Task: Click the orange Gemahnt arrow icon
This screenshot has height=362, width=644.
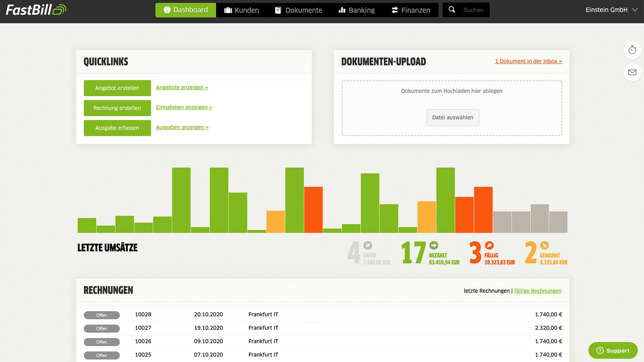Action: point(544,245)
